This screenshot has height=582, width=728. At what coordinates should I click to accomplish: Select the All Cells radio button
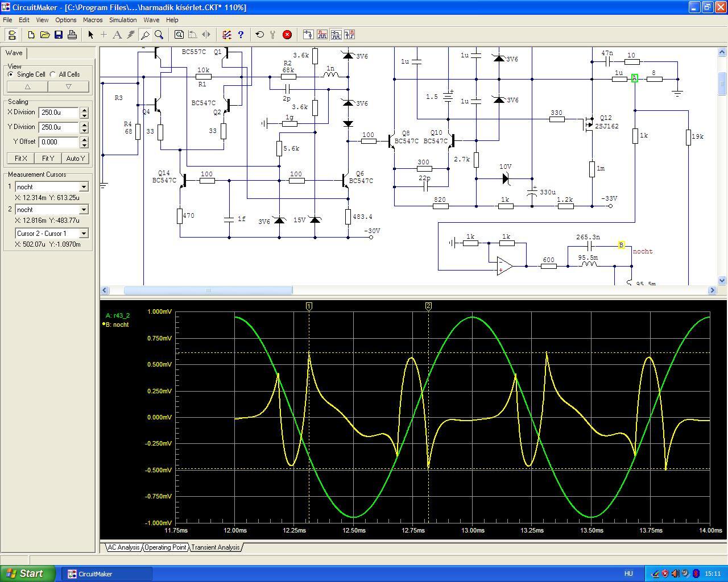click(53, 74)
